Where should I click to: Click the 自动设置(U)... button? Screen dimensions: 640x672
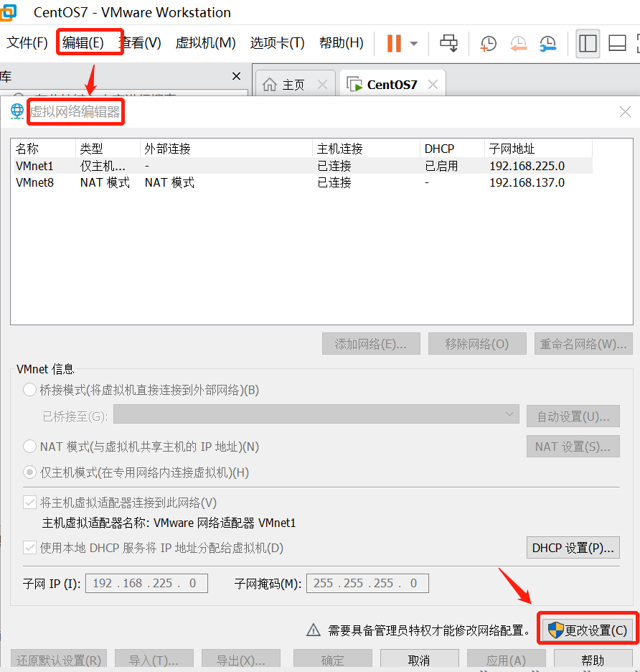[x=573, y=416]
